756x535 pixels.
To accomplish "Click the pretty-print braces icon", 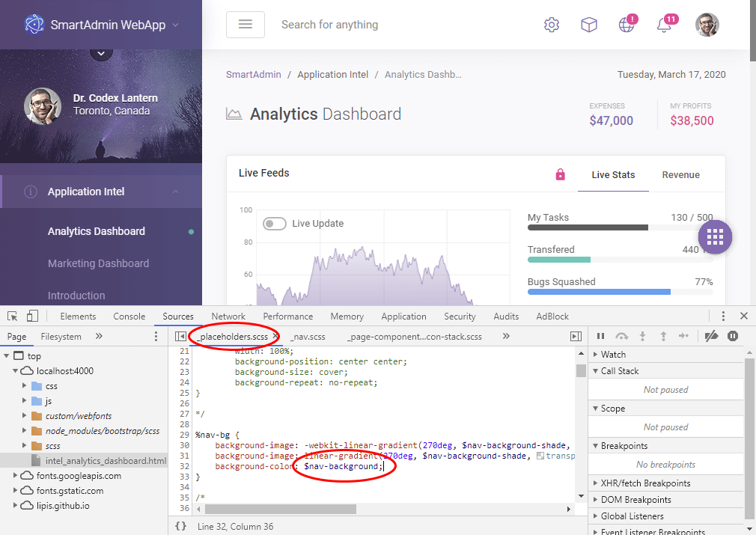I will click(x=180, y=526).
